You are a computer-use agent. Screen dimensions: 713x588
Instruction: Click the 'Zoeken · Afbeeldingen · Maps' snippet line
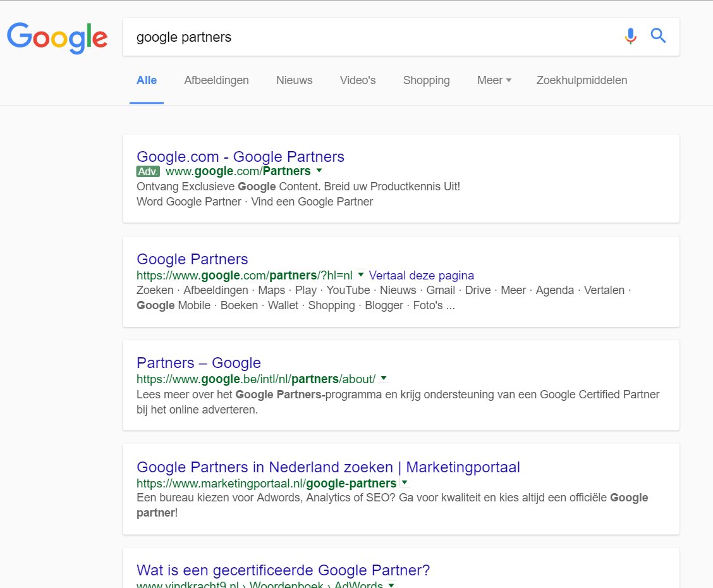[x=384, y=290]
